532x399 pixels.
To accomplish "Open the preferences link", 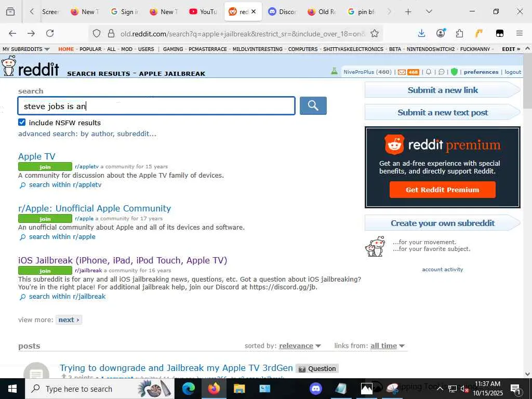I will coord(481,72).
